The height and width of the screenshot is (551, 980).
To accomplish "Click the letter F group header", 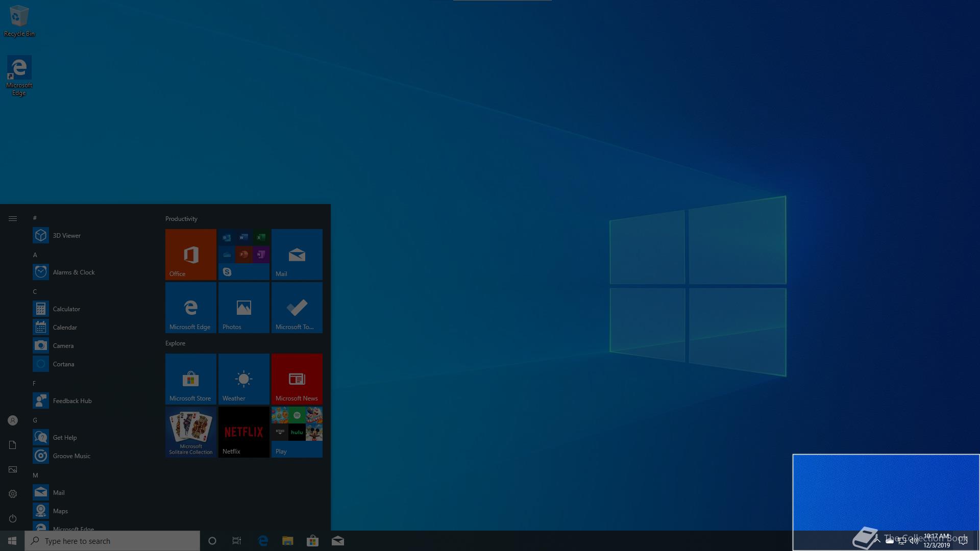I will pos(34,383).
